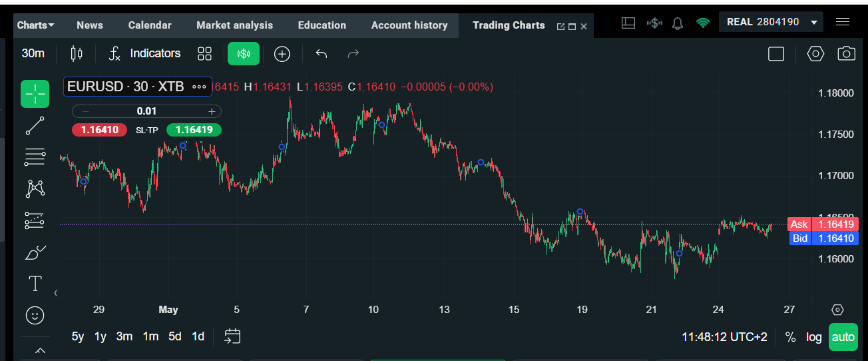Set range to 5y
868x361 pixels.
(78, 336)
